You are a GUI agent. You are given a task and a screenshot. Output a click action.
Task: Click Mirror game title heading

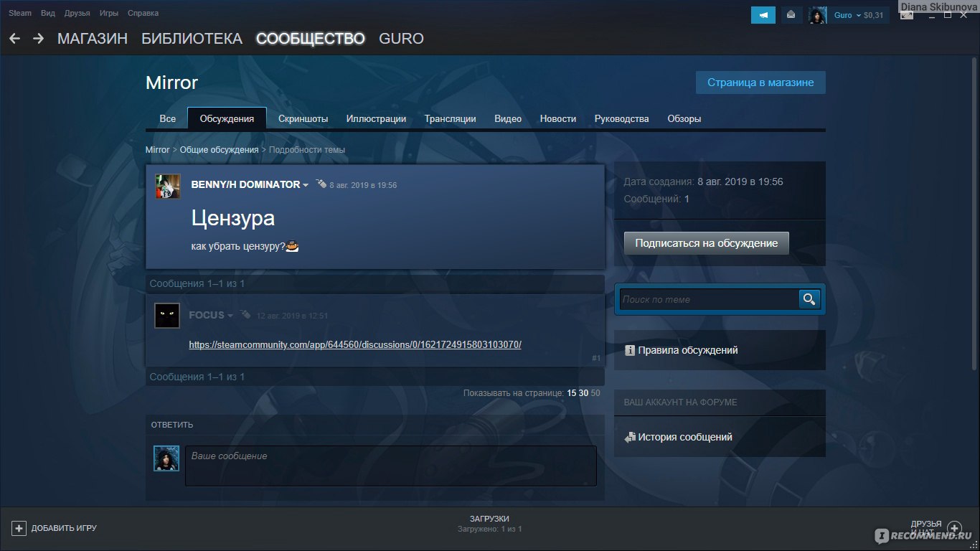[x=171, y=83]
